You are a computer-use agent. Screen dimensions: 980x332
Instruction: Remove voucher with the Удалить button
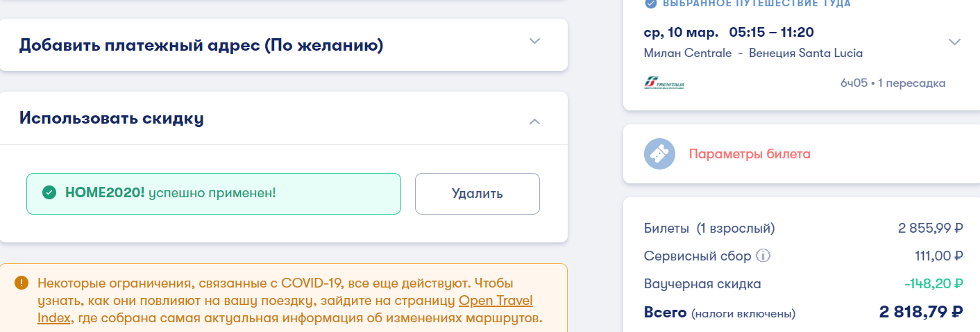click(x=478, y=193)
